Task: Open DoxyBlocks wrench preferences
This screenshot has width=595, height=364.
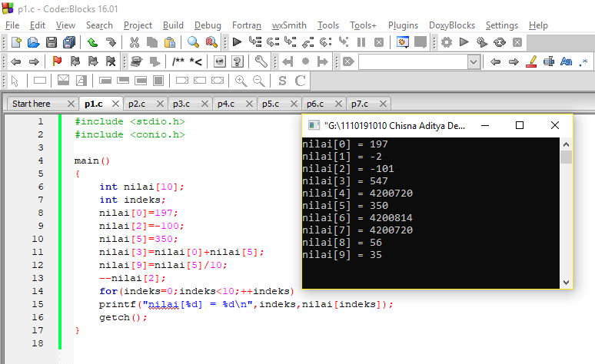Action: click(x=261, y=61)
